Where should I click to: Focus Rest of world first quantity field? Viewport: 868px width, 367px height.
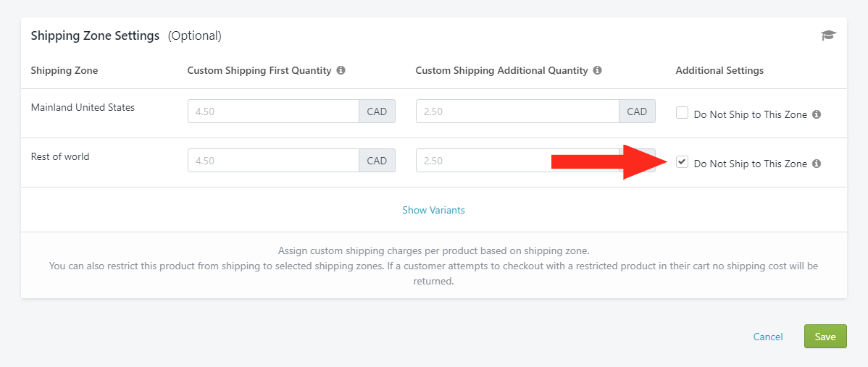[x=273, y=160]
